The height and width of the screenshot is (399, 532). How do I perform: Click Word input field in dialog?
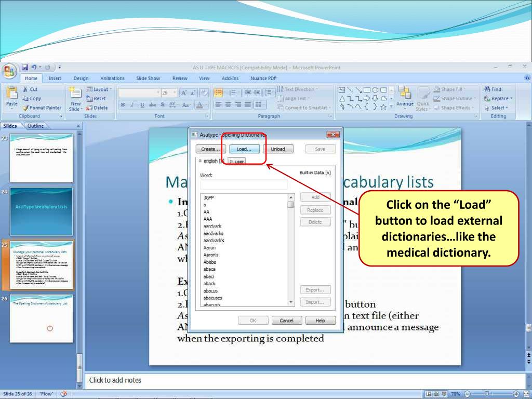click(x=244, y=184)
